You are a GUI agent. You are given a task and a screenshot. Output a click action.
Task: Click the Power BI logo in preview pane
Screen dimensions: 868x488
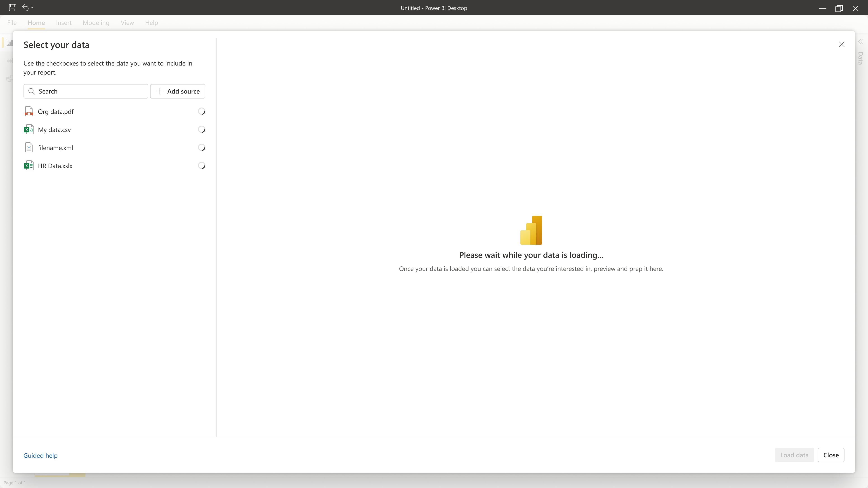[531, 230]
